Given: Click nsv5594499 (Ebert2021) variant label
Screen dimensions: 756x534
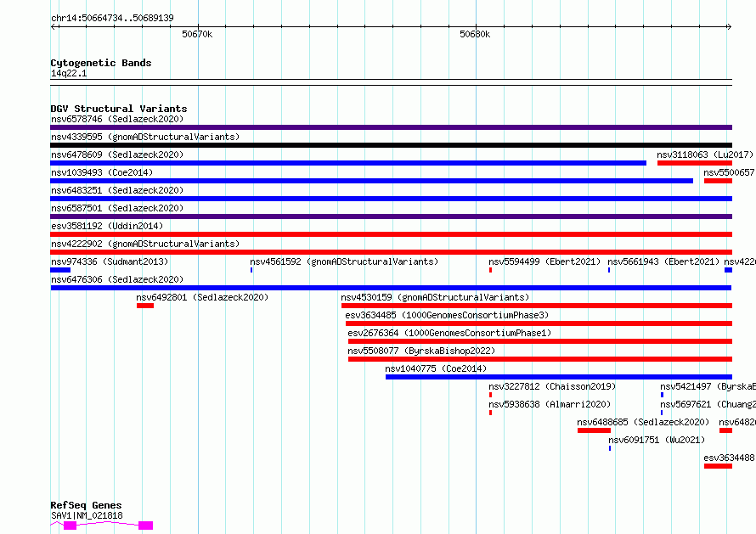Looking at the screenshot, I should pyautogui.click(x=544, y=261).
